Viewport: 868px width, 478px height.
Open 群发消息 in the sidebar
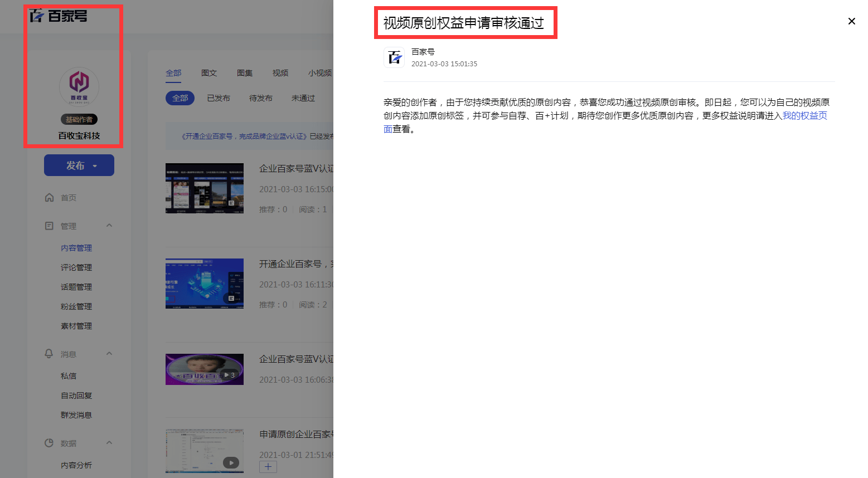[x=76, y=415]
